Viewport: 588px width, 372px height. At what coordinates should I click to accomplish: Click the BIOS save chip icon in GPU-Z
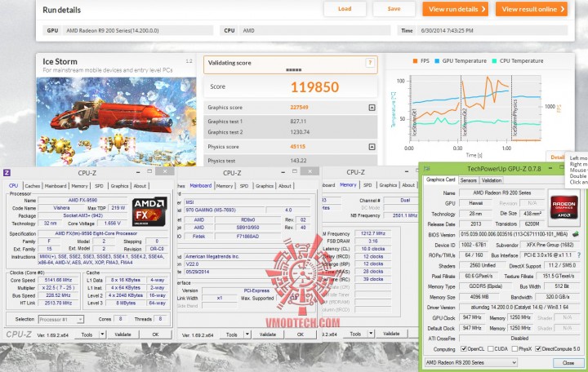click(x=575, y=234)
